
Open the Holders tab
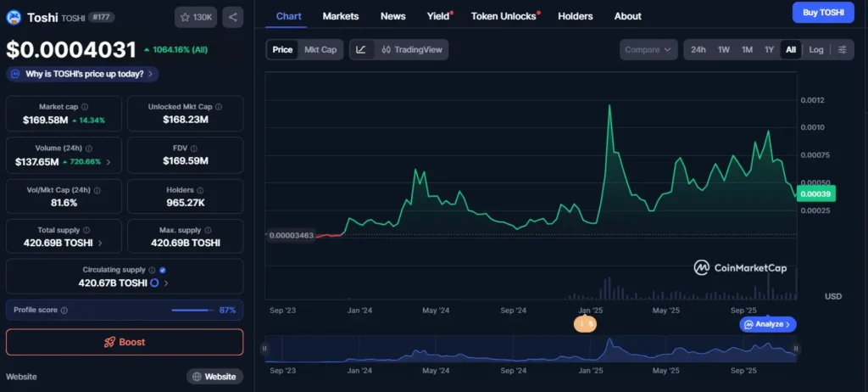click(x=576, y=16)
